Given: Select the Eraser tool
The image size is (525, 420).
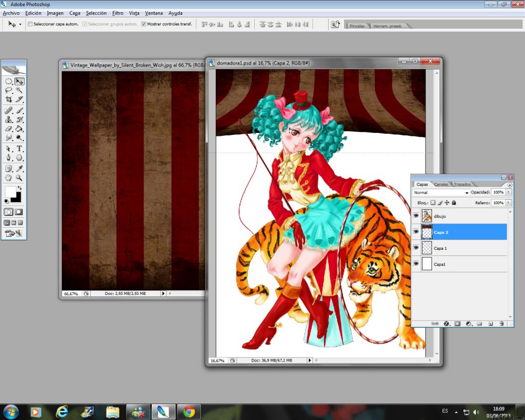Looking at the screenshot, I should coord(9,128).
